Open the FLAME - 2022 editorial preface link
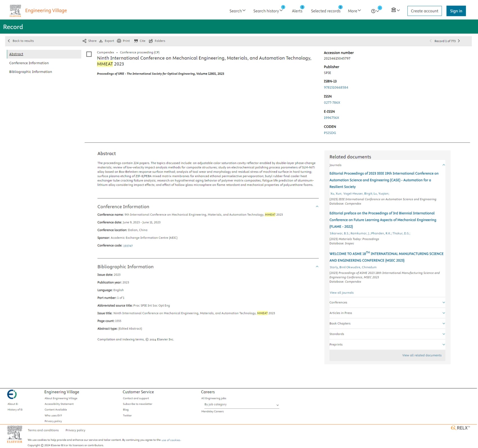 click(383, 220)
